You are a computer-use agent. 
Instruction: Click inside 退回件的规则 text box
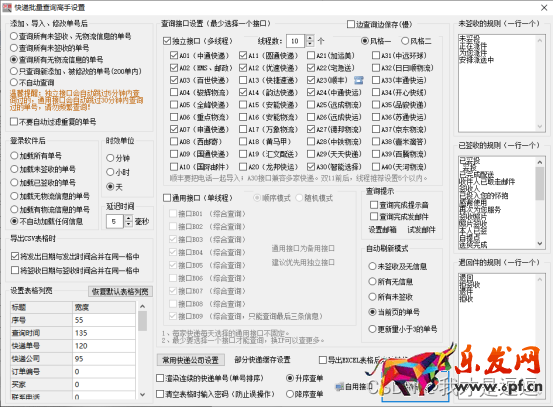click(502, 337)
